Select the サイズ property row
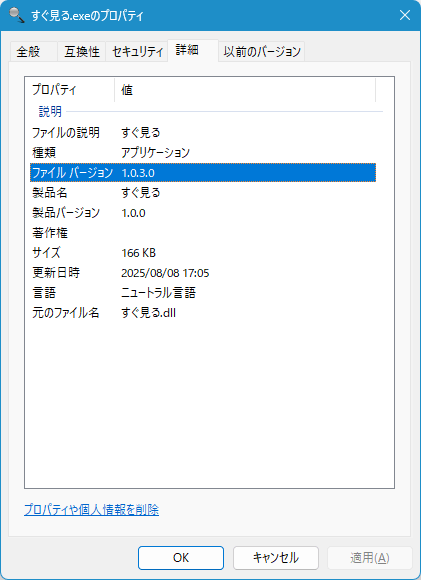Viewport: 421px width, 580px height. pyautogui.click(x=203, y=253)
